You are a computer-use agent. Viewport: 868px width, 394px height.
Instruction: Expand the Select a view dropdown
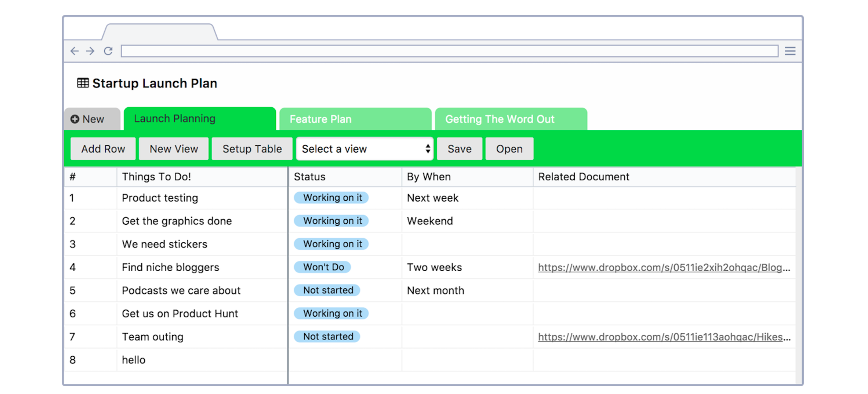pos(365,149)
